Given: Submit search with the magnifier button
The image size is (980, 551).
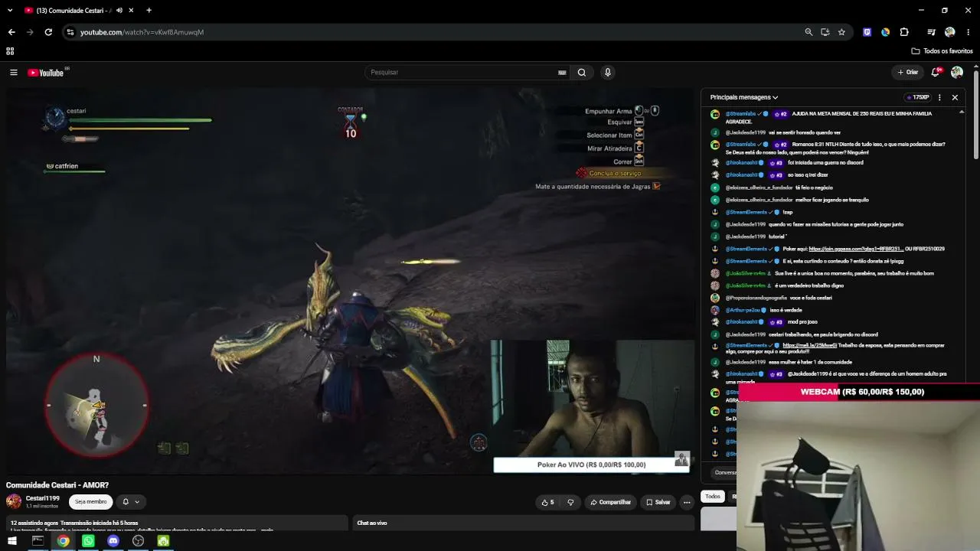Looking at the screenshot, I should pos(582,73).
